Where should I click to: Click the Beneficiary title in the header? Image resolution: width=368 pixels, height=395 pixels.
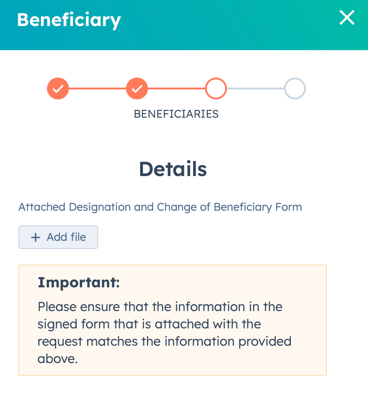[69, 20]
